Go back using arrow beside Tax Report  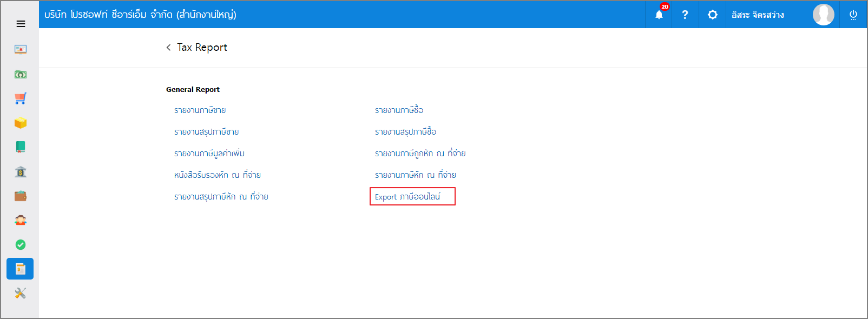pos(169,48)
